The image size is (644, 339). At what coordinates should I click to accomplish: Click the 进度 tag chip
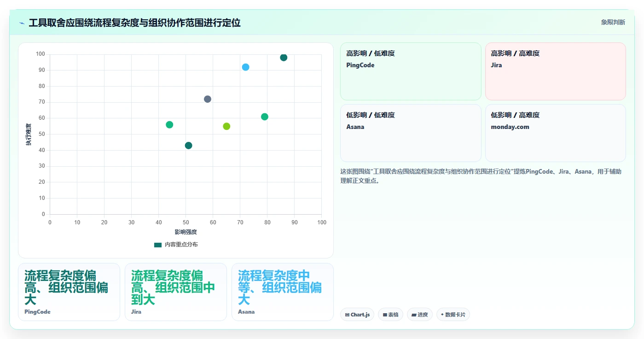point(419,315)
